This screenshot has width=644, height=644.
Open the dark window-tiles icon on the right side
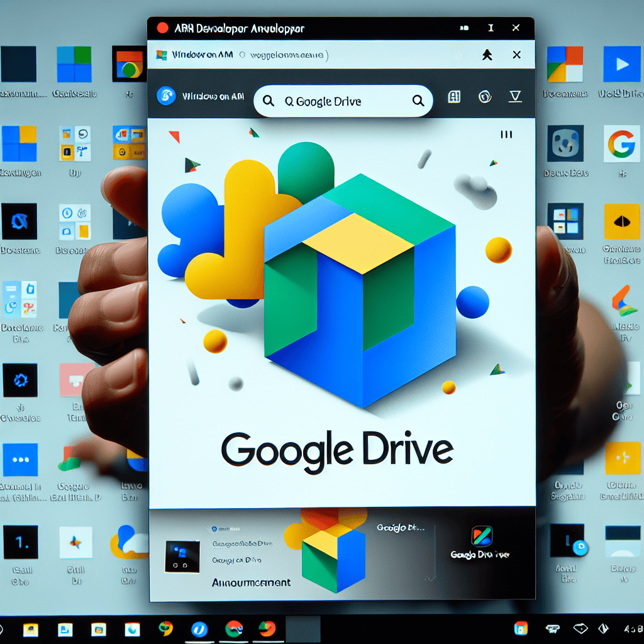(565, 221)
